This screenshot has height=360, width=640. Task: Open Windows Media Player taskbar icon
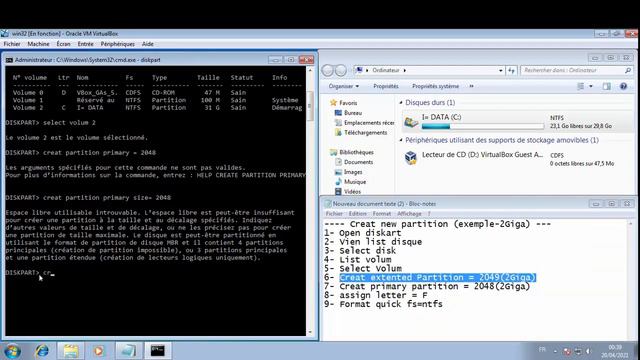(x=98, y=351)
